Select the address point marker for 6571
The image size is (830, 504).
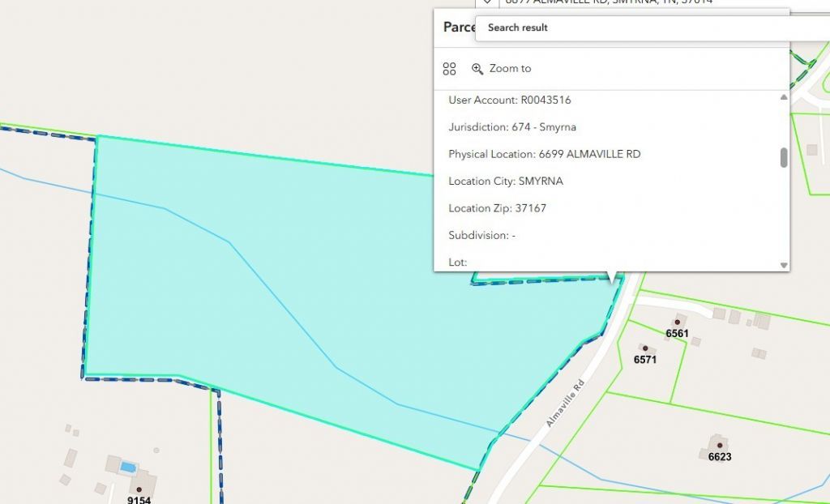coord(644,348)
